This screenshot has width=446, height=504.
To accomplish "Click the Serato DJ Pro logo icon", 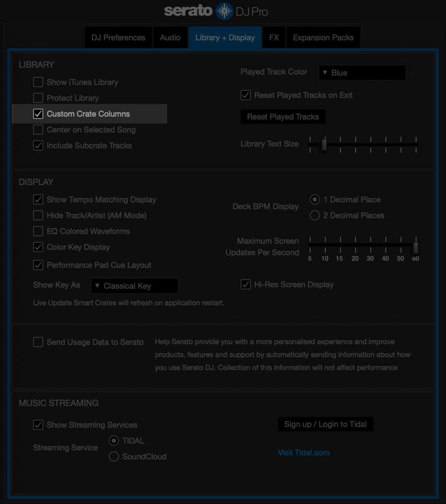I will [x=224, y=11].
